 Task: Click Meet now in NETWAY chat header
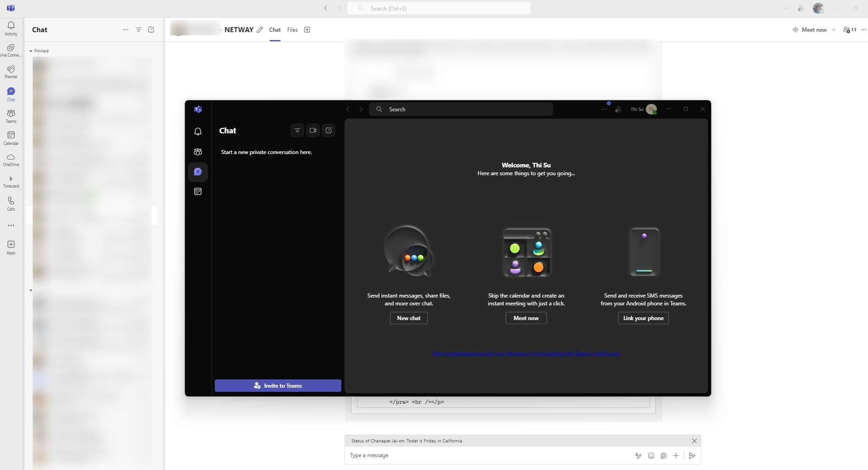[810, 30]
